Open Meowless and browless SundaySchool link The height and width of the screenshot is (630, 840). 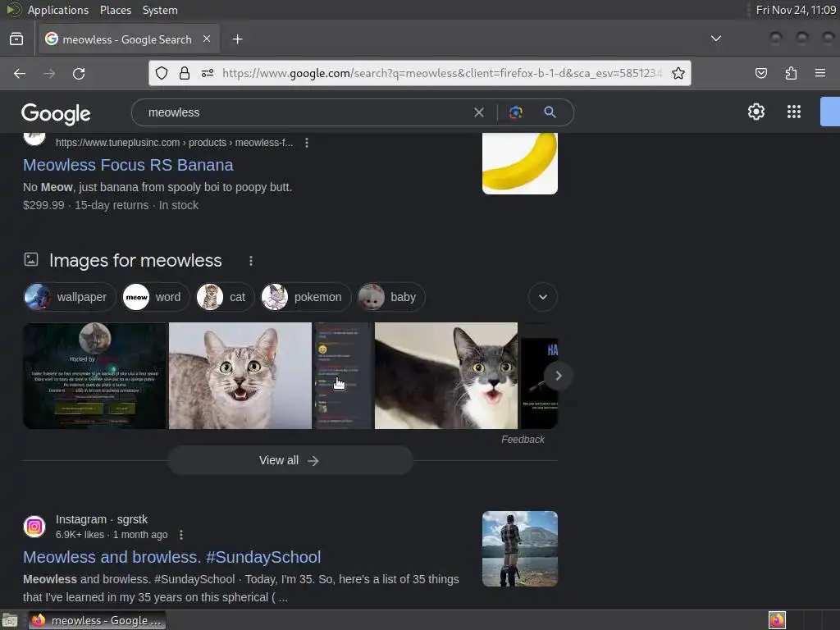click(x=172, y=557)
